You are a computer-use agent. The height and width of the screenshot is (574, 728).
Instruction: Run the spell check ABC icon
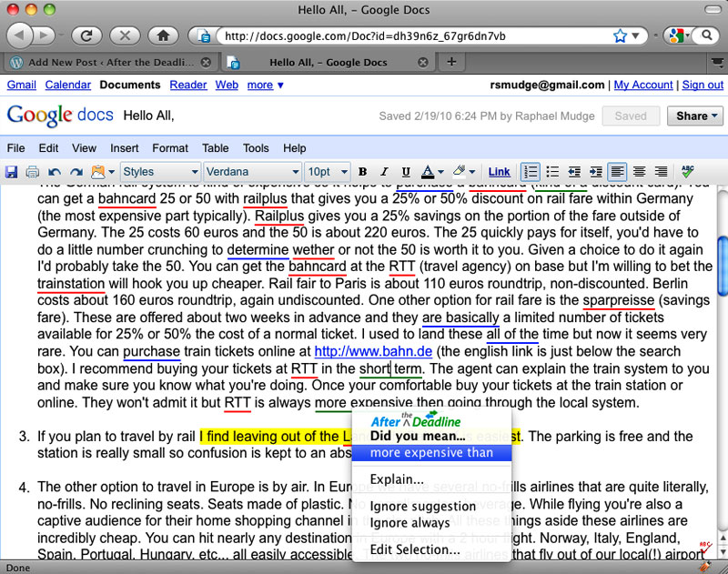[x=687, y=172]
